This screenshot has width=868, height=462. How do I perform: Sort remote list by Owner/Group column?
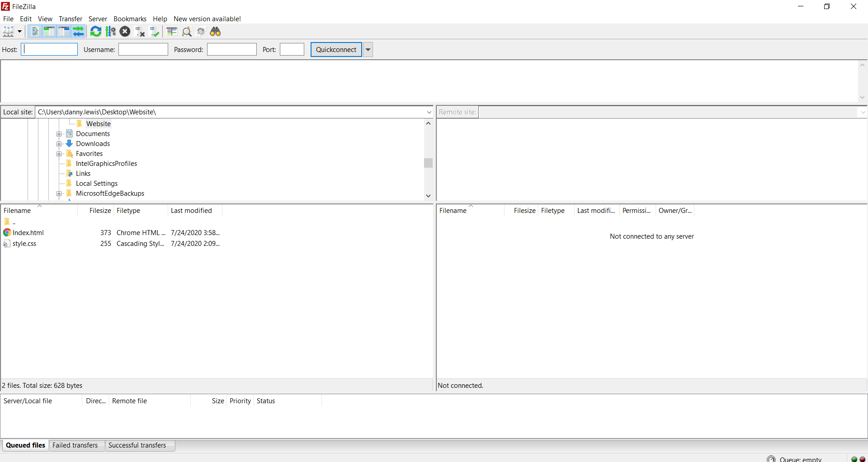click(675, 211)
